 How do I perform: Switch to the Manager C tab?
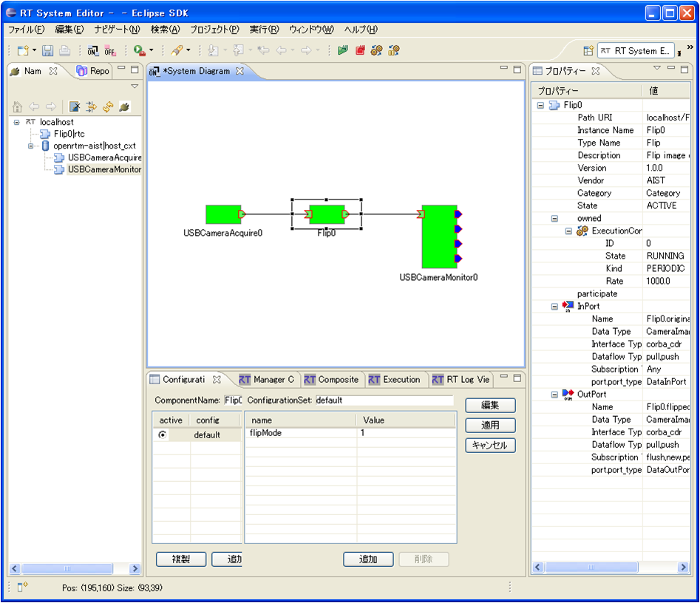click(x=267, y=379)
